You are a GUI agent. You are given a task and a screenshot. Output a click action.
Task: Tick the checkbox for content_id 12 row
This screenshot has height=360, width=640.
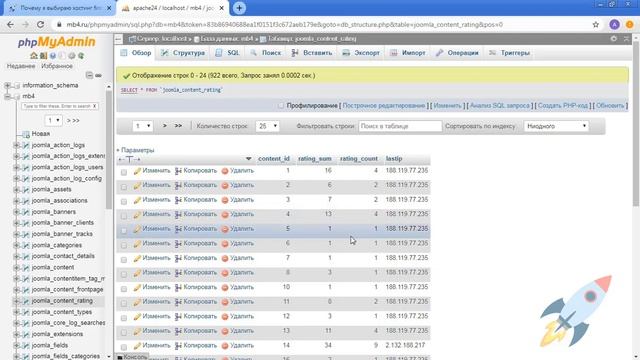click(124, 318)
